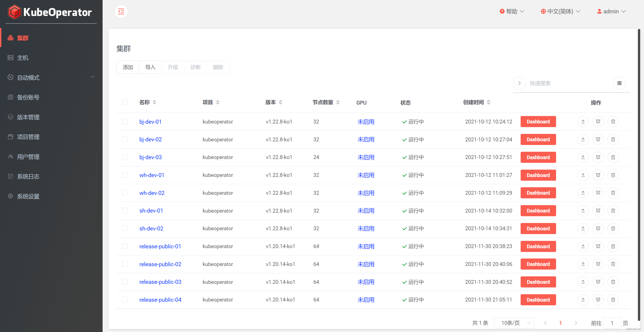Click the health check icon for release-public-01
Image resolution: width=644 pixels, height=332 pixels.
(598, 246)
